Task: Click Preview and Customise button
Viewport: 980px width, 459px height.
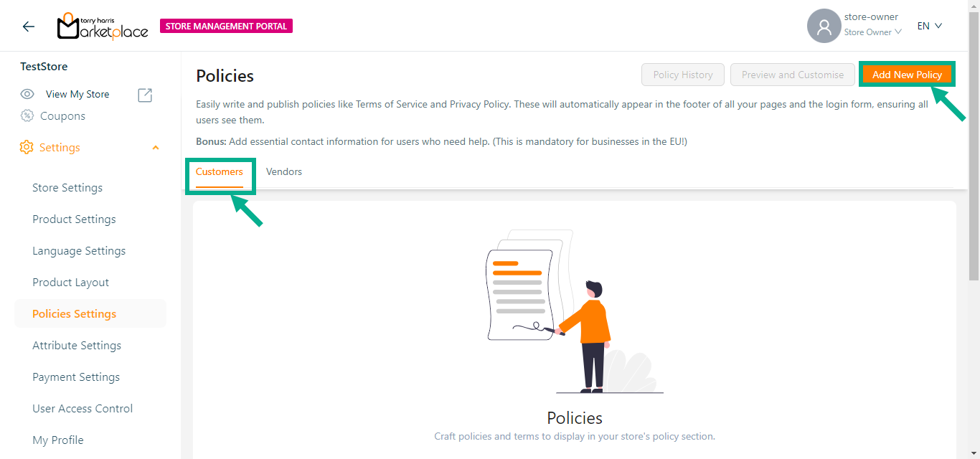Action: pyautogui.click(x=793, y=75)
